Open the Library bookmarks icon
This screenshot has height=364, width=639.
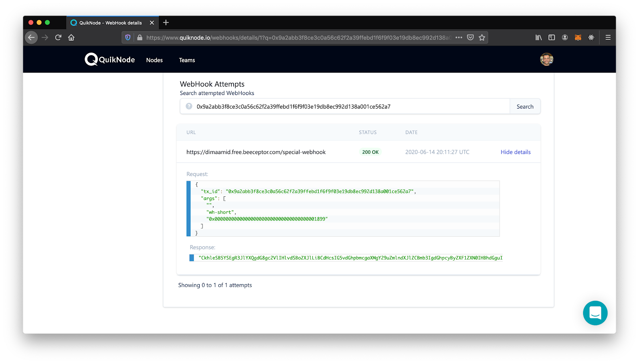coord(539,38)
